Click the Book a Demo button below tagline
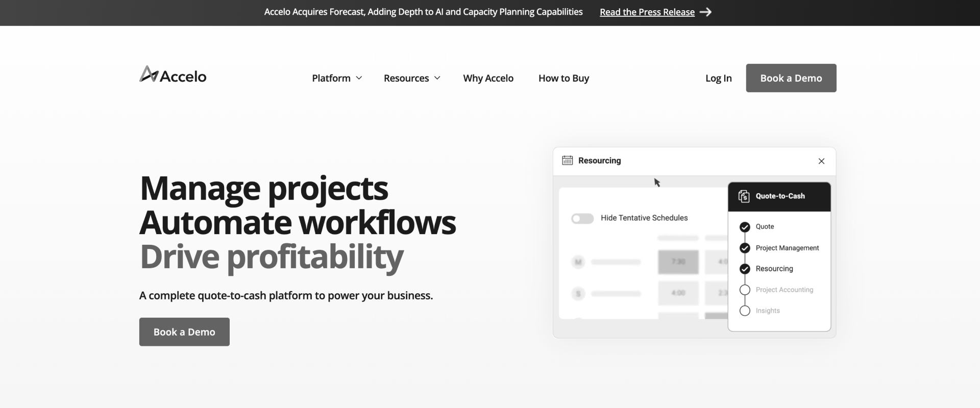Viewport: 980px width, 408px height. [x=184, y=332]
